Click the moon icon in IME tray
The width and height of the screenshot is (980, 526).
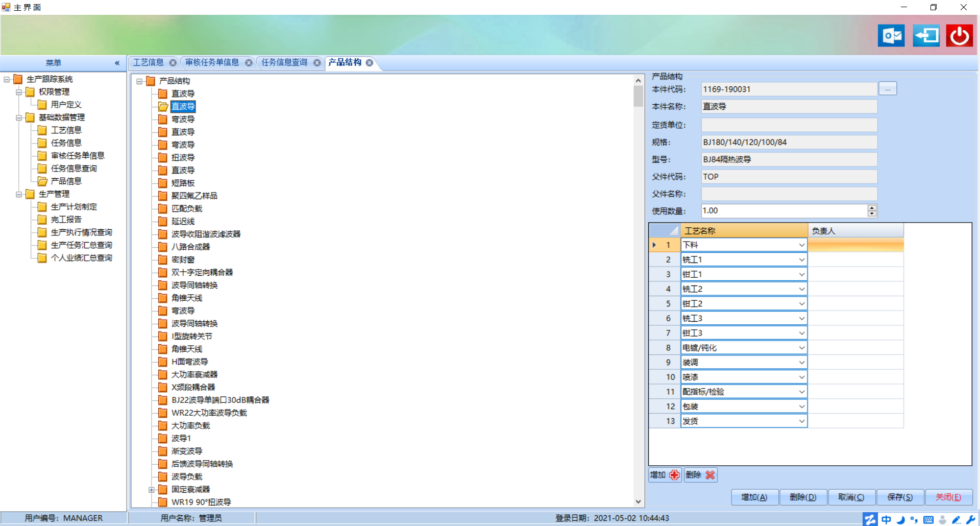900,519
